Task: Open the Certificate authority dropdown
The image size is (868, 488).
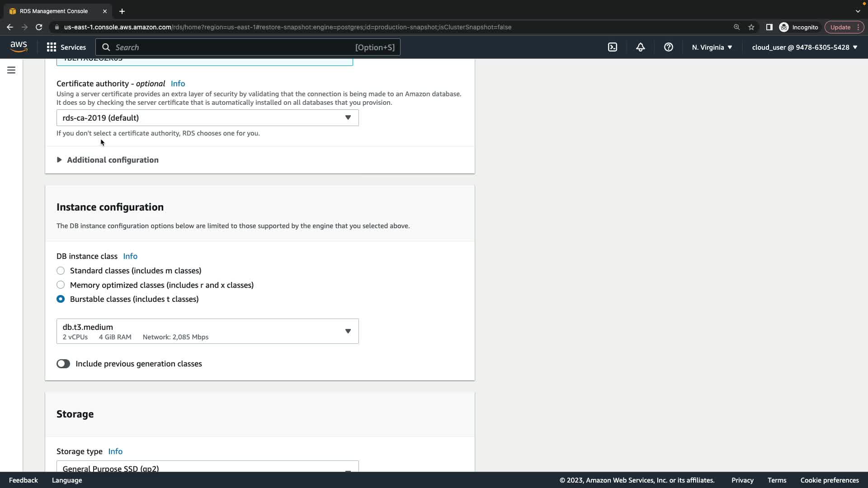Action: point(208,118)
